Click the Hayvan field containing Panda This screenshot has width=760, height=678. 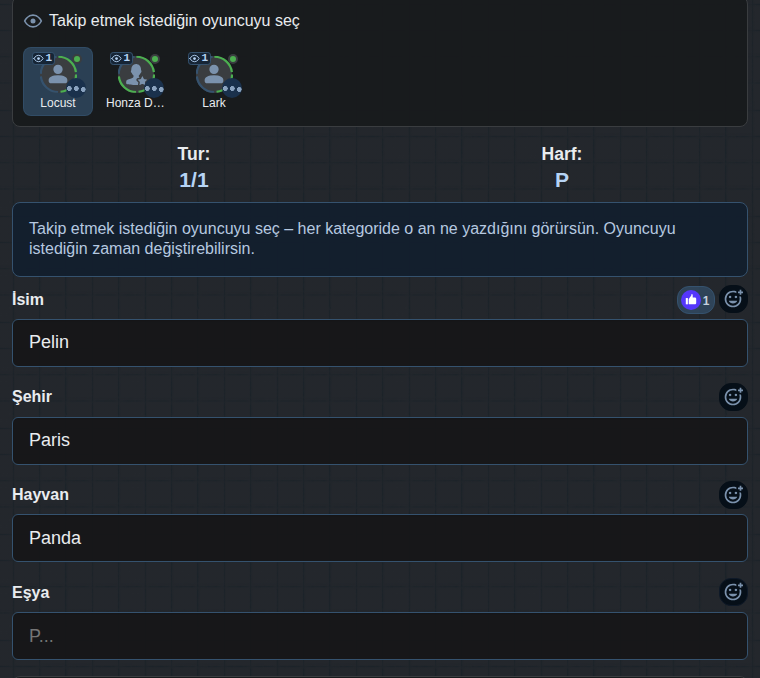[380, 538]
